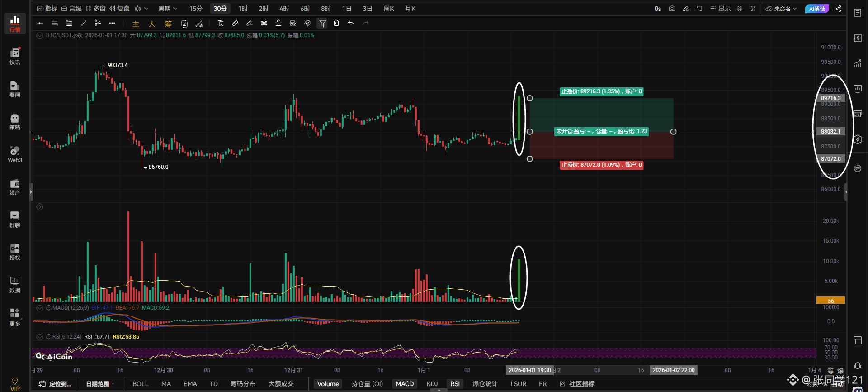Open 策略 strategy in sidebar

15,122
